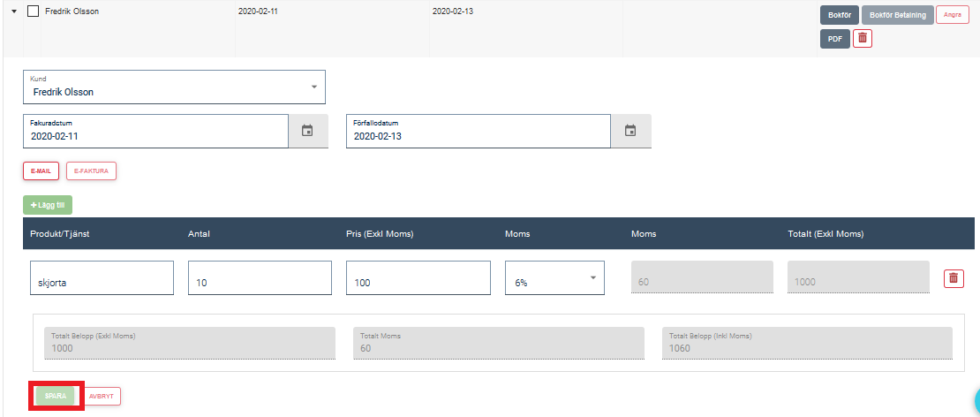This screenshot has width=980, height=417.
Task: Collapse the Fredrik Olsson invoice row
Action: click(x=13, y=12)
